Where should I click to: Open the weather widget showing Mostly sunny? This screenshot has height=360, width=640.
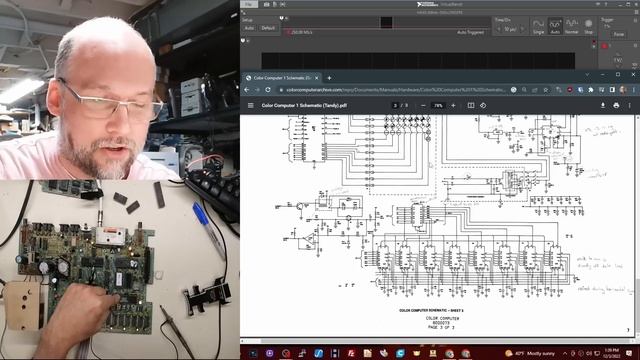(x=530, y=353)
